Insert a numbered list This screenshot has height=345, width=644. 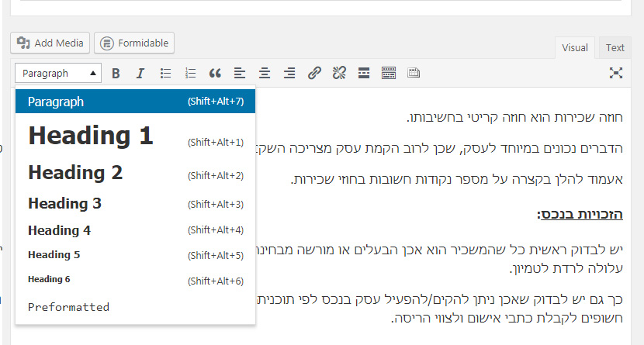point(190,74)
